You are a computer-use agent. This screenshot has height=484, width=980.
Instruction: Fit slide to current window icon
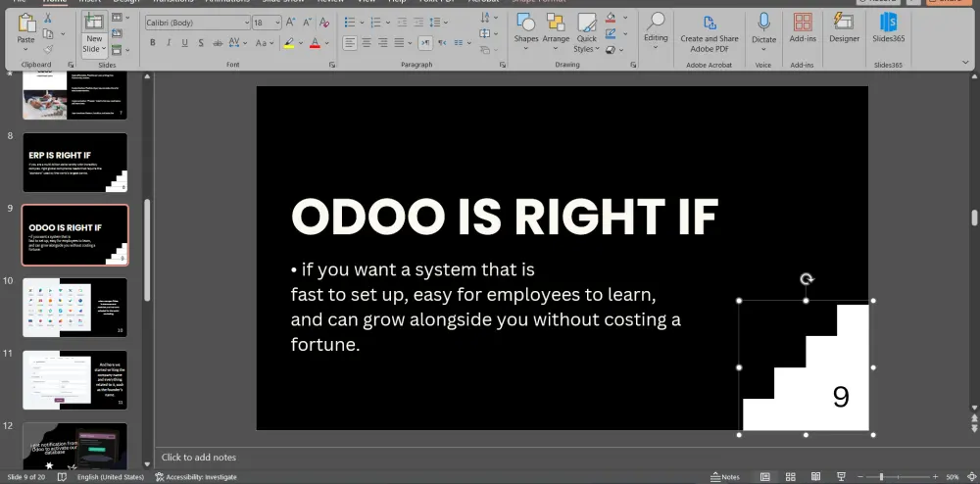pyautogui.click(x=971, y=477)
